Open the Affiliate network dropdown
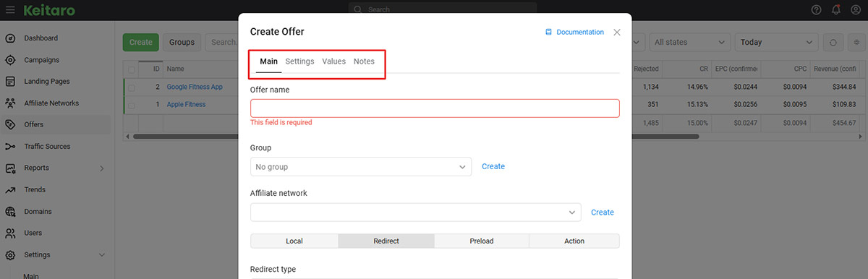Image resolution: width=868 pixels, height=279 pixels. [x=416, y=213]
